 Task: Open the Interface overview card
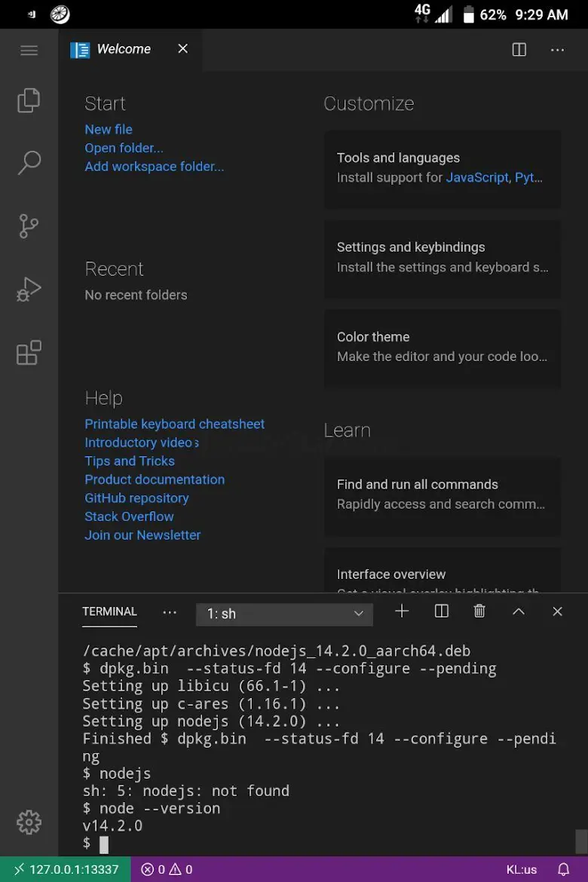tap(443, 570)
